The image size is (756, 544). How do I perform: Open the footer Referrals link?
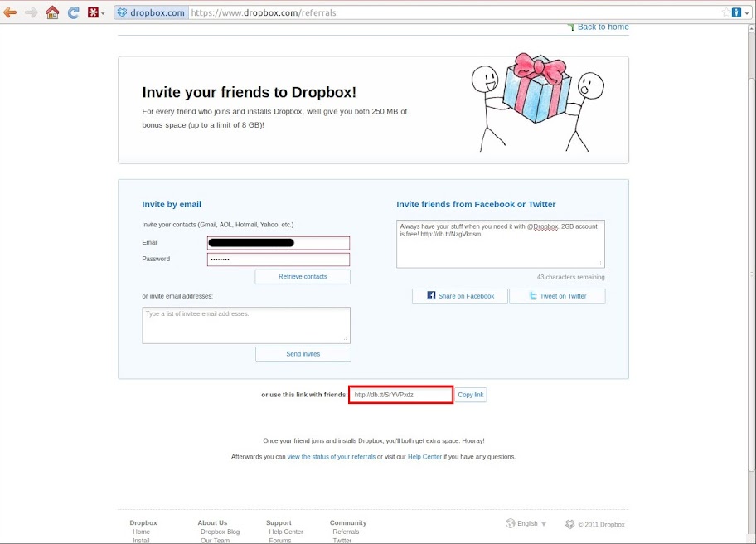(x=346, y=532)
